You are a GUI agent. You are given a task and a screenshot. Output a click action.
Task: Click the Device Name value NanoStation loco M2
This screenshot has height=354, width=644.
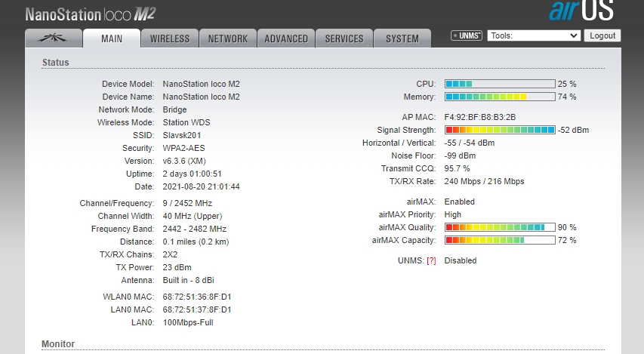pyautogui.click(x=201, y=97)
